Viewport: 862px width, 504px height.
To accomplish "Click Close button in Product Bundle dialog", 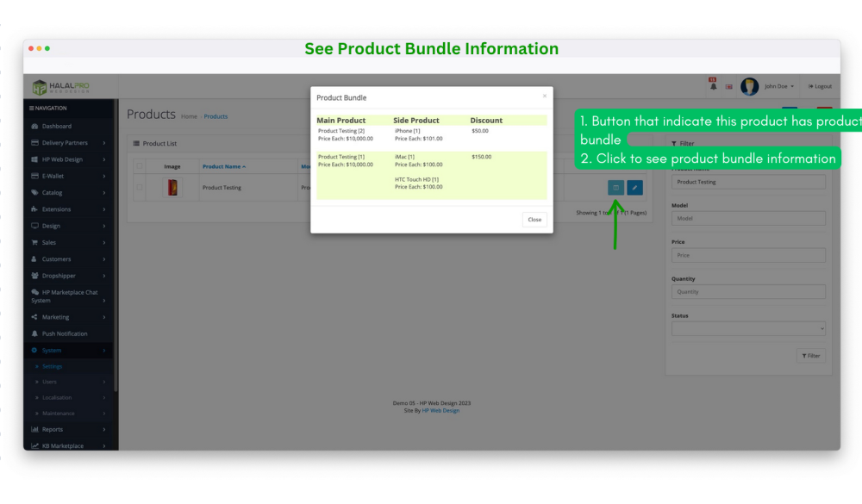I will [x=534, y=220].
